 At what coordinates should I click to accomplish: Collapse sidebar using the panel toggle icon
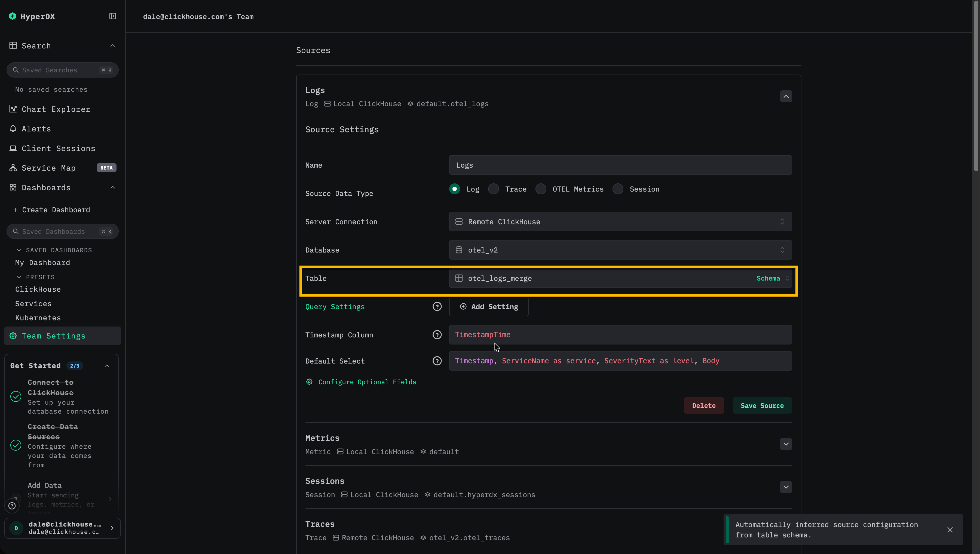[113, 16]
